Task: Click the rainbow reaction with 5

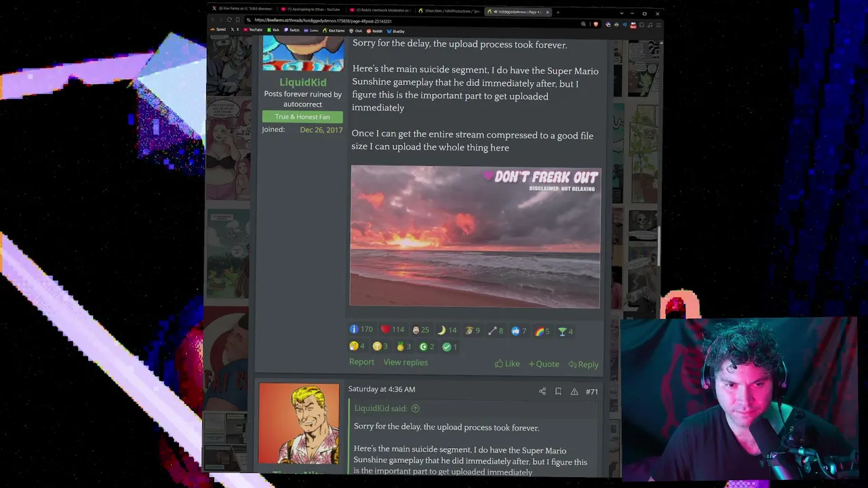Action: (x=542, y=331)
